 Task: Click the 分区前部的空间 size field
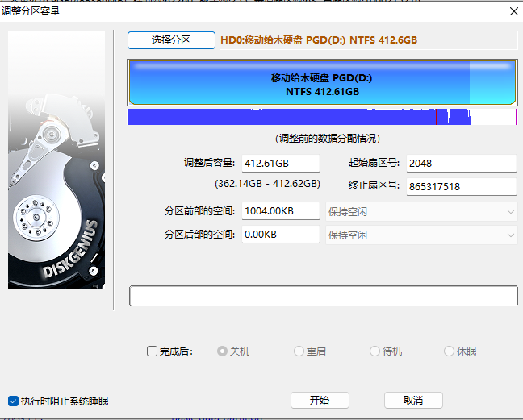(x=281, y=211)
